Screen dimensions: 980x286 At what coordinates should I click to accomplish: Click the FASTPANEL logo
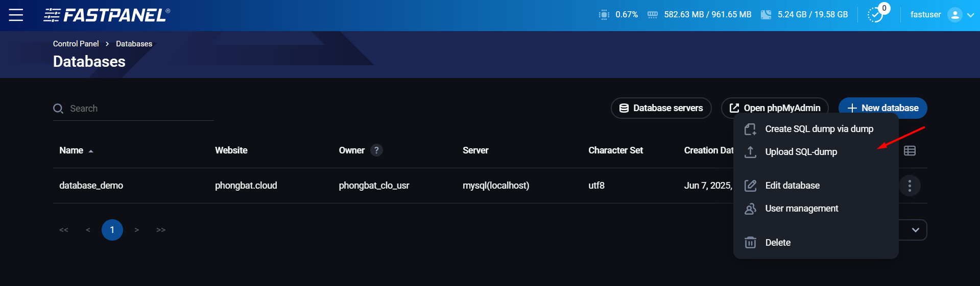point(107,15)
